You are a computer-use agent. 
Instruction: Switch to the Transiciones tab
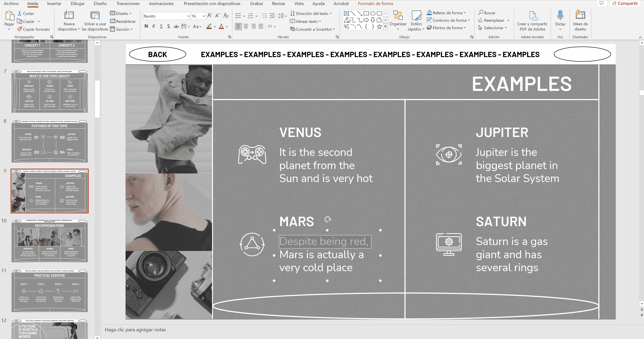pos(128,4)
